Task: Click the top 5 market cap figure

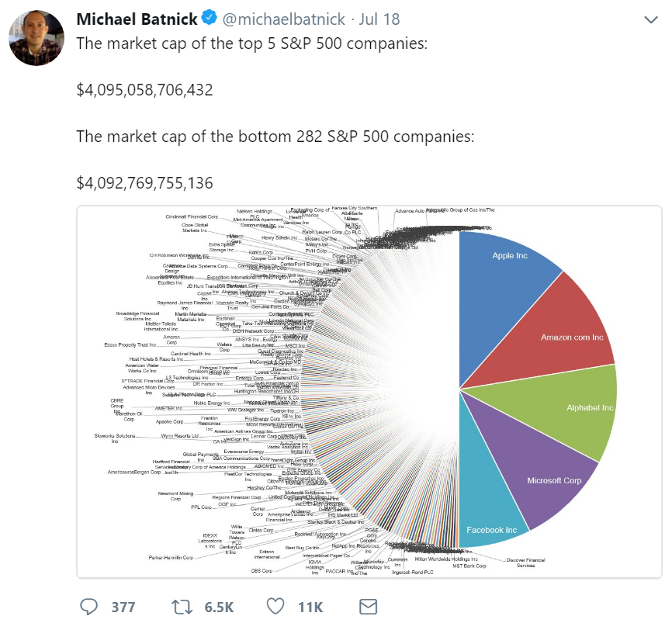Action: pos(145,90)
